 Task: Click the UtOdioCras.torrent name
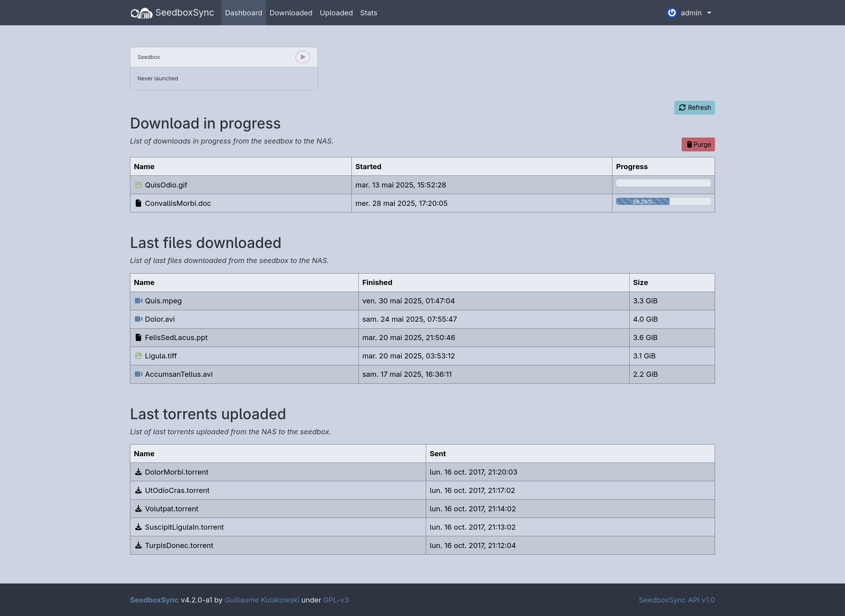[177, 490]
